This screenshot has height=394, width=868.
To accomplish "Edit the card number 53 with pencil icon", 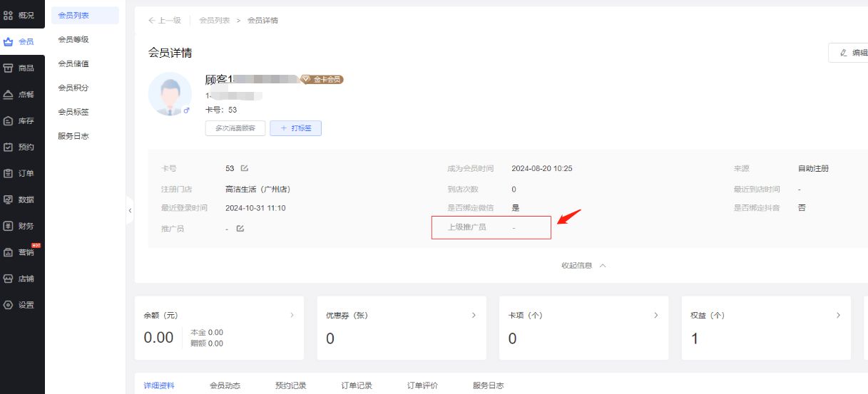I will coord(245,169).
